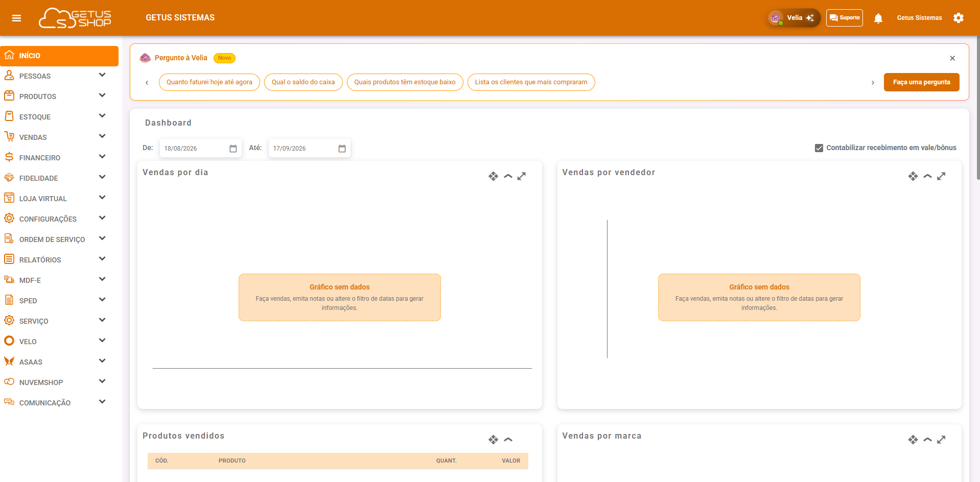Select 'Quanto faturei hoje até agora' suggestion
The image size is (980, 482).
209,82
